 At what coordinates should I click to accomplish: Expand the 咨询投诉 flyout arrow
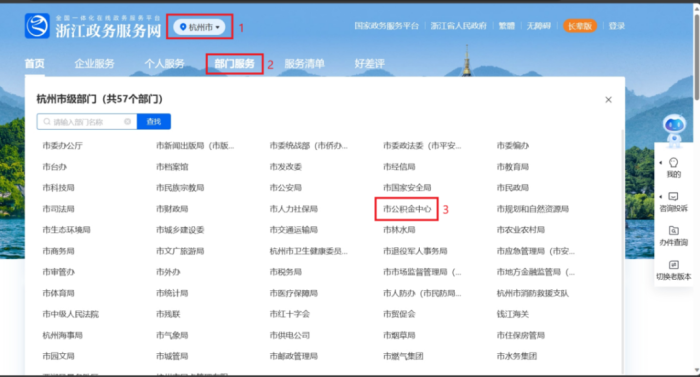point(661,197)
